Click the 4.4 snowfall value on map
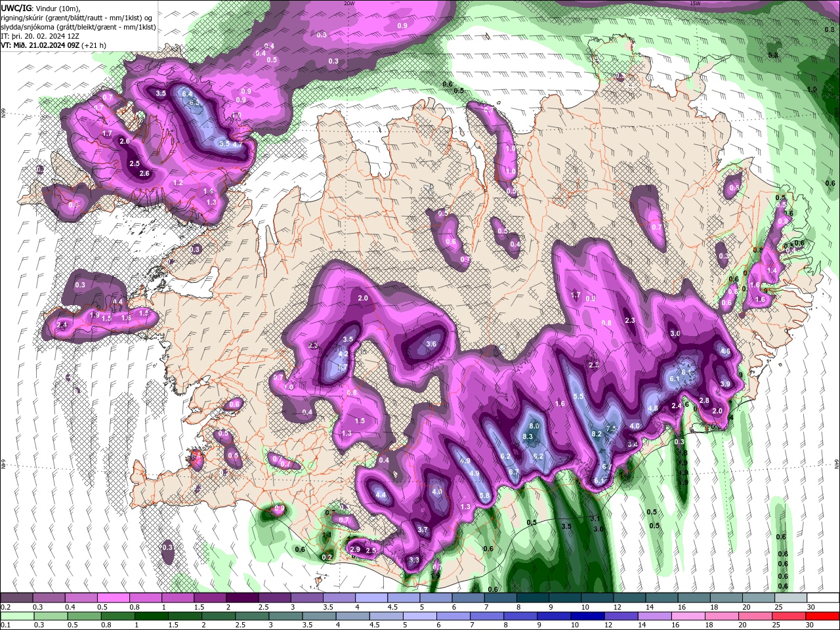The width and height of the screenshot is (840, 630). pyautogui.click(x=381, y=495)
